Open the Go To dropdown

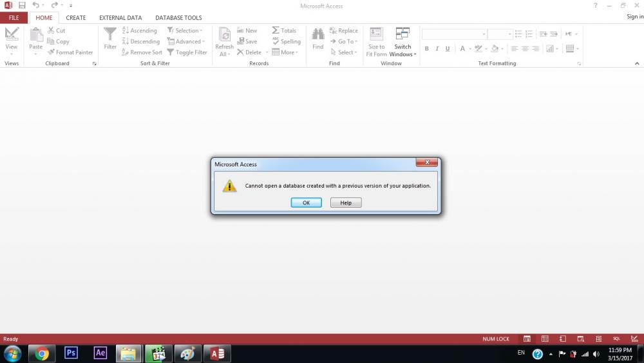click(x=344, y=41)
